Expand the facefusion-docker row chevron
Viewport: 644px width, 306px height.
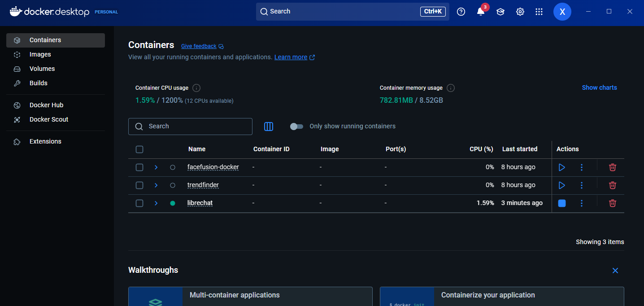(x=156, y=167)
